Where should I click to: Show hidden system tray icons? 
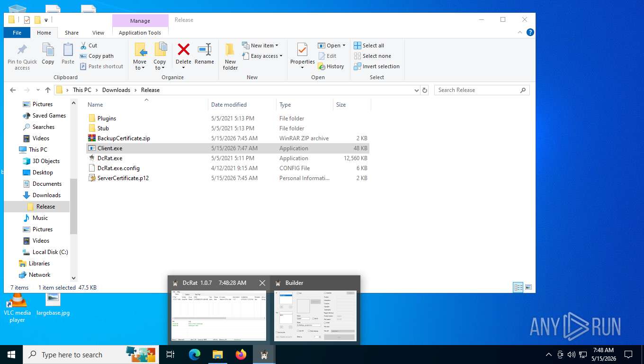pos(549,355)
